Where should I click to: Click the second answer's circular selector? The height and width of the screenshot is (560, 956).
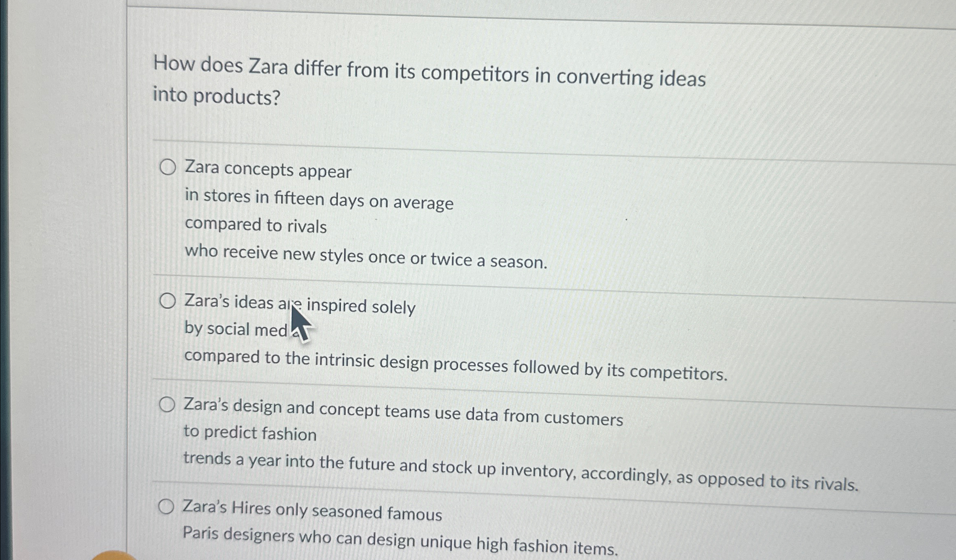168,301
